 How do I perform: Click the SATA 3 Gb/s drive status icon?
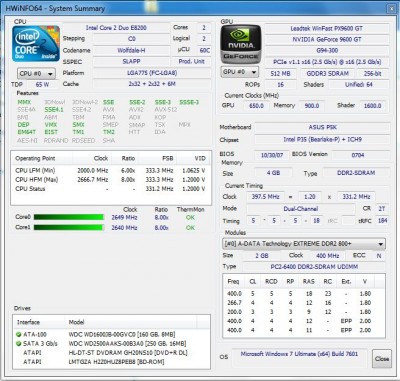coord(18,343)
